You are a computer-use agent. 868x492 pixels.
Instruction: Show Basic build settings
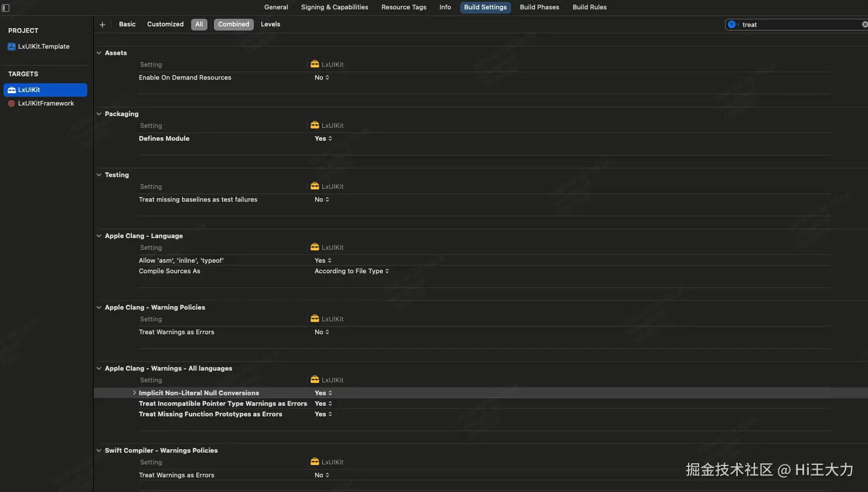[x=127, y=24]
